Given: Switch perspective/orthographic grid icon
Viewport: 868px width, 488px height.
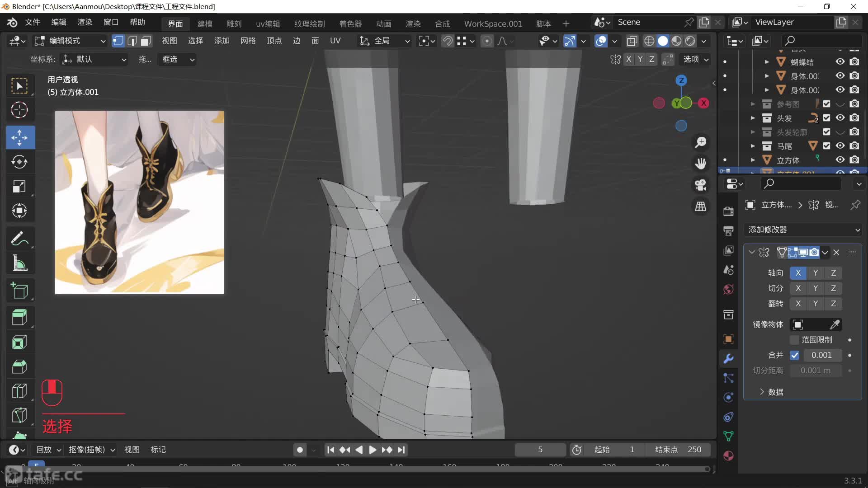Looking at the screenshot, I should tap(701, 206).
